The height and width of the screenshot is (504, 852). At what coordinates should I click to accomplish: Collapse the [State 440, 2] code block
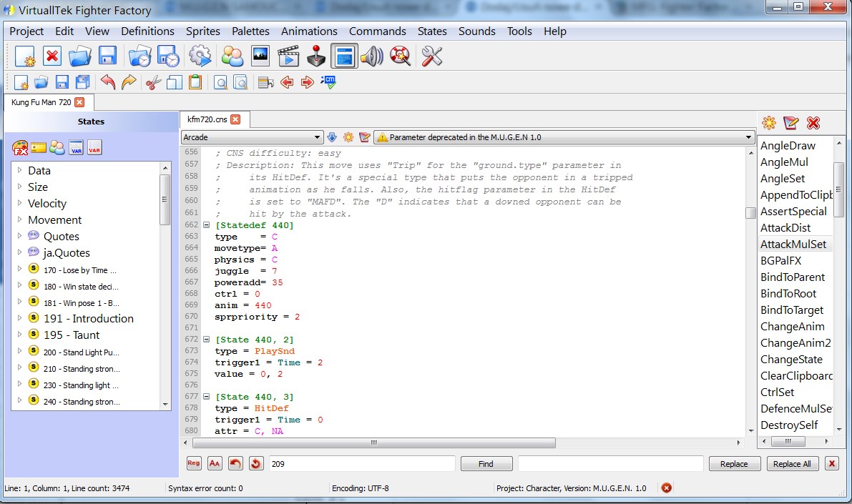(207, 340)
